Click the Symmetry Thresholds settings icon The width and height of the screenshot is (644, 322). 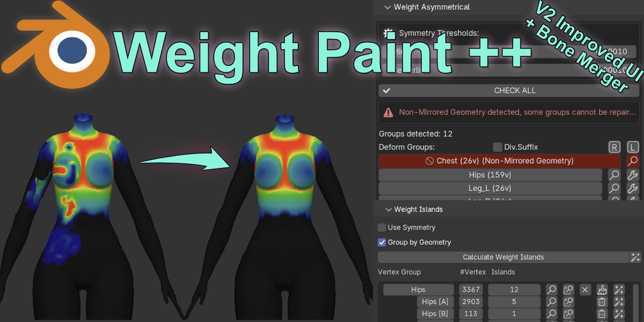388,33
